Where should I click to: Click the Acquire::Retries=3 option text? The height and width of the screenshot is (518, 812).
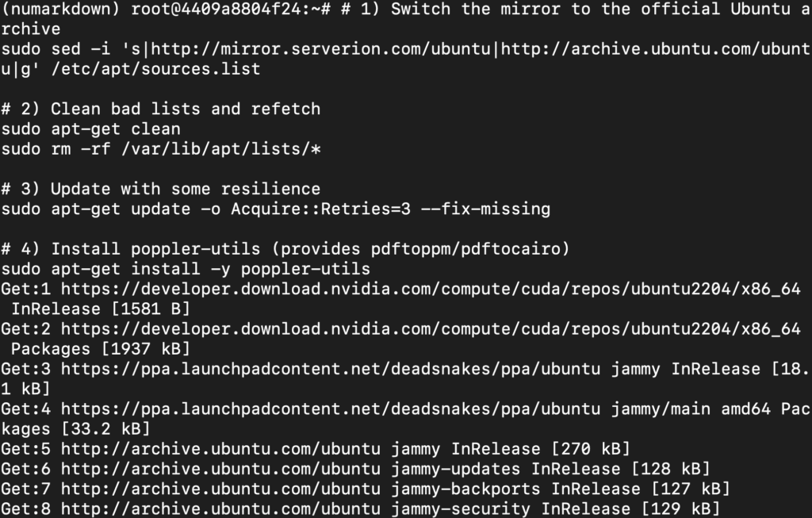(320, 209)
